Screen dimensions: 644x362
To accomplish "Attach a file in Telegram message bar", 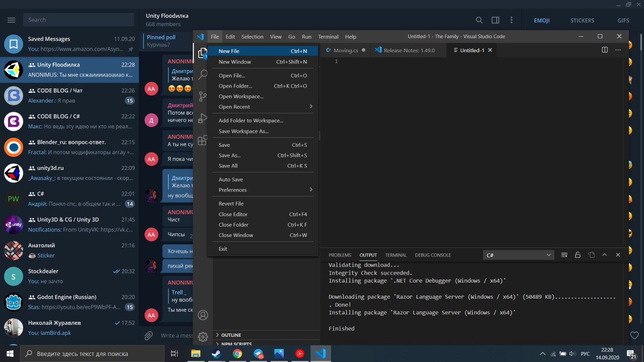I will [148, 335].
